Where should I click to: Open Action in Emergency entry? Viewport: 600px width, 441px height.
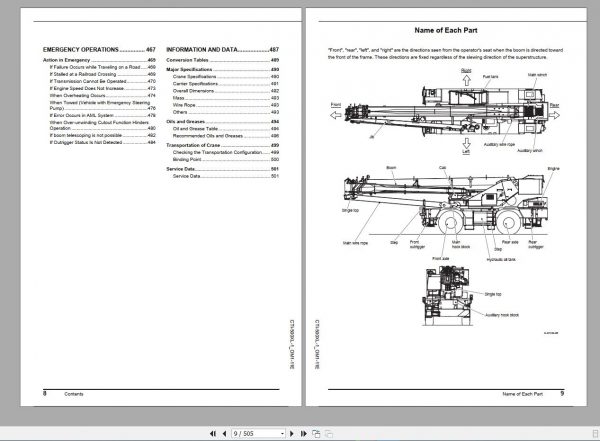(99, 60)
